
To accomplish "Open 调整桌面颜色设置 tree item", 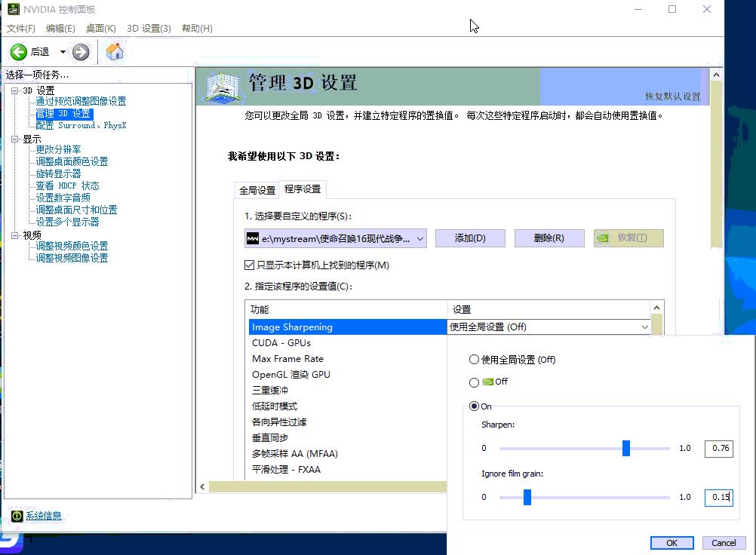I will pyautogui.click(x=72, y=161).
